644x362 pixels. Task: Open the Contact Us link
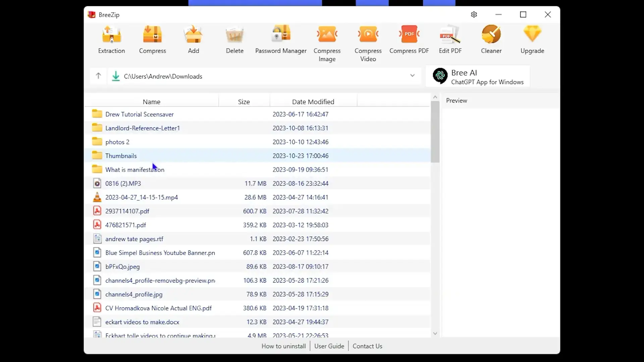tap(367, 346)
